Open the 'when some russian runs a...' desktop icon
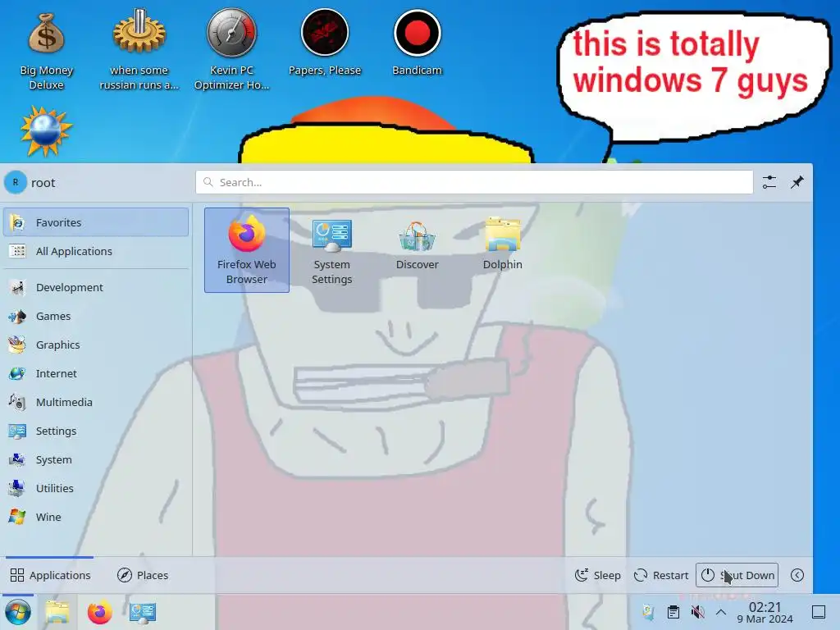Viewport: 840px width, 630px height. (x=139, y=50)
